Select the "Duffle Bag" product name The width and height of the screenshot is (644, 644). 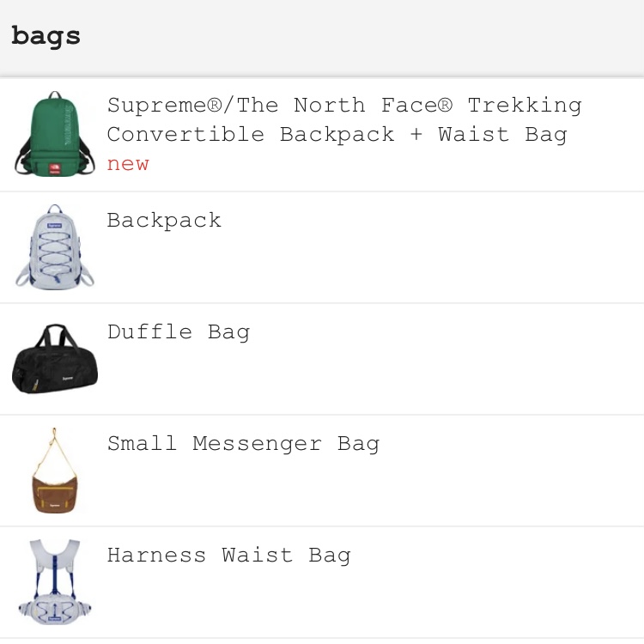pos(179,332)
